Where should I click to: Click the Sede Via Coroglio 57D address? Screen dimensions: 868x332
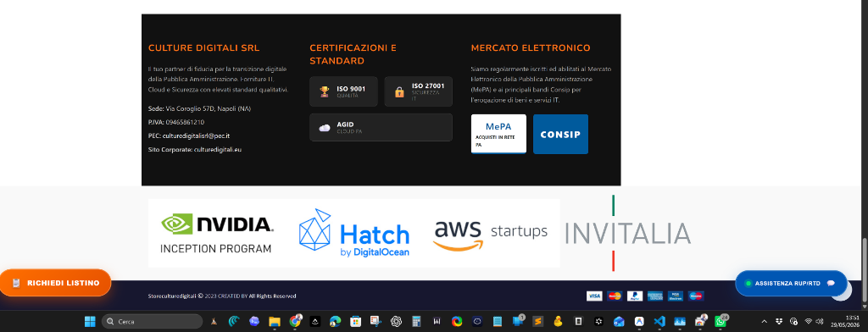(x=199, y=109)
